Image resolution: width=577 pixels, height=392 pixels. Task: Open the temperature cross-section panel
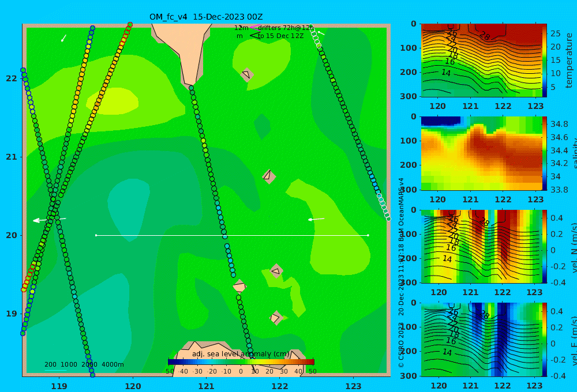pyautogui.click(x=481, y=61)
